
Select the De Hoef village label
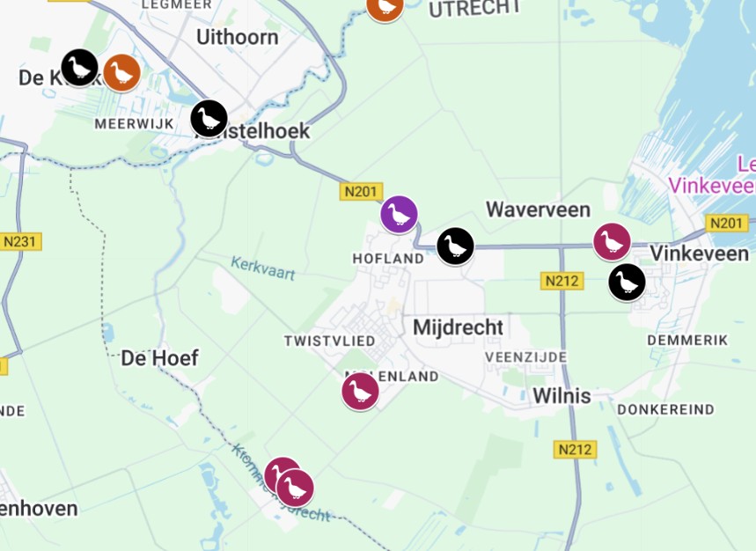(159, 358)
